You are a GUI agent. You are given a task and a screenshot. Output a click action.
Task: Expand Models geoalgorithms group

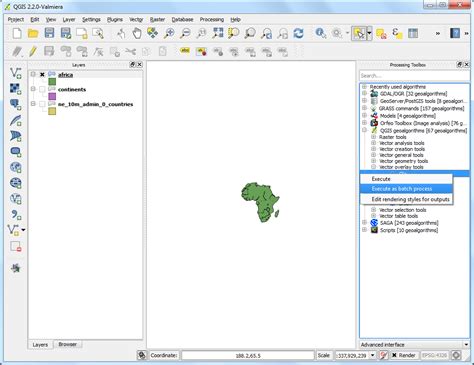[x=364, y=116]
